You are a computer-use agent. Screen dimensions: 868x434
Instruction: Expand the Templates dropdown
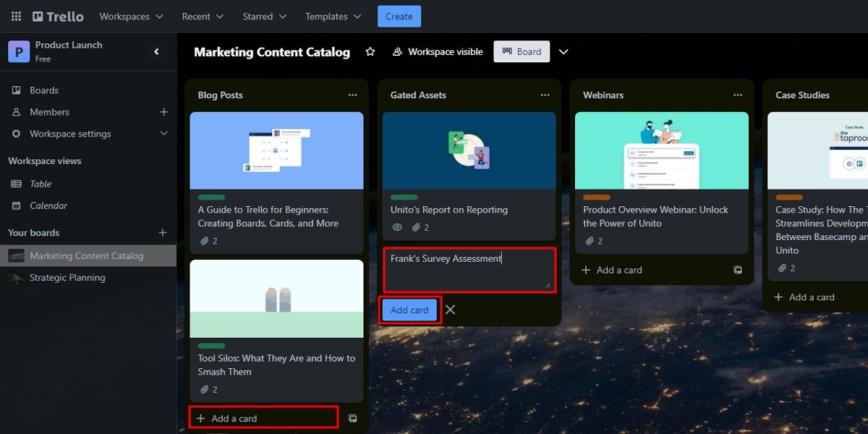pyautogui.click(x=332, y=16)
